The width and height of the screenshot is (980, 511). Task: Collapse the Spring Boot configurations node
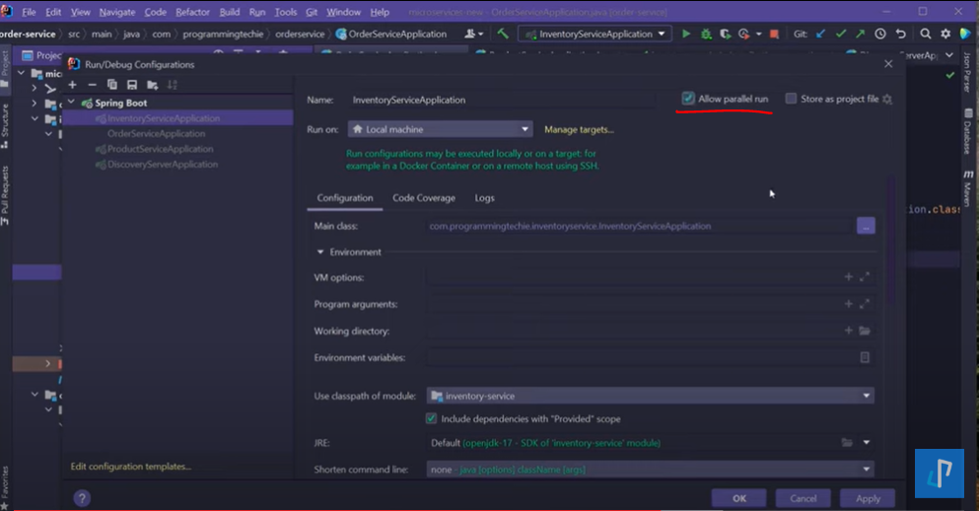[72, 103]
